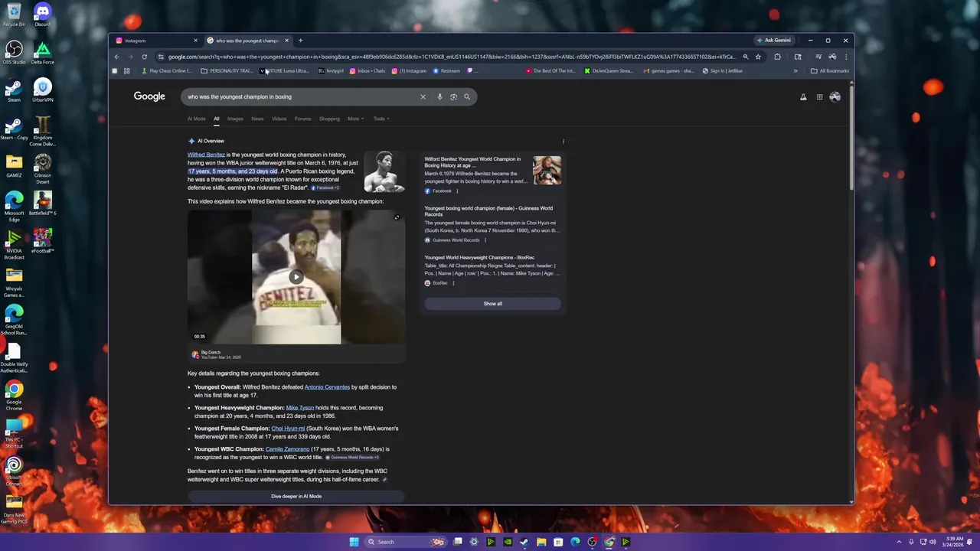
Task: Open Steam in the taskbar
Action: [524, 542]
